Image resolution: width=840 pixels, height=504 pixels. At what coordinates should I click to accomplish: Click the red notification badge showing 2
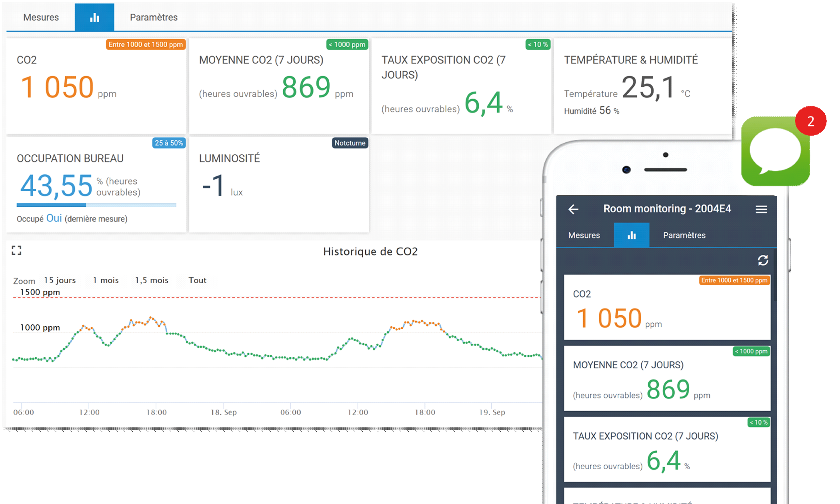coord(810,121)
